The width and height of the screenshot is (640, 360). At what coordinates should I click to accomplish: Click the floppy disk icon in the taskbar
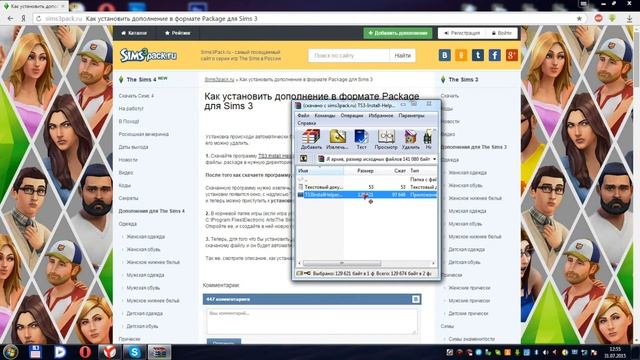(35, 352)
